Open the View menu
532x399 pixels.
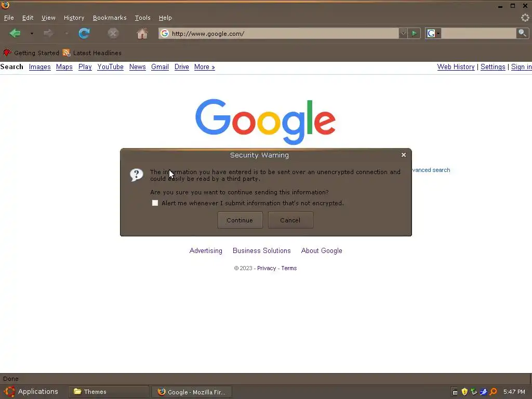(x=48, y=18)
